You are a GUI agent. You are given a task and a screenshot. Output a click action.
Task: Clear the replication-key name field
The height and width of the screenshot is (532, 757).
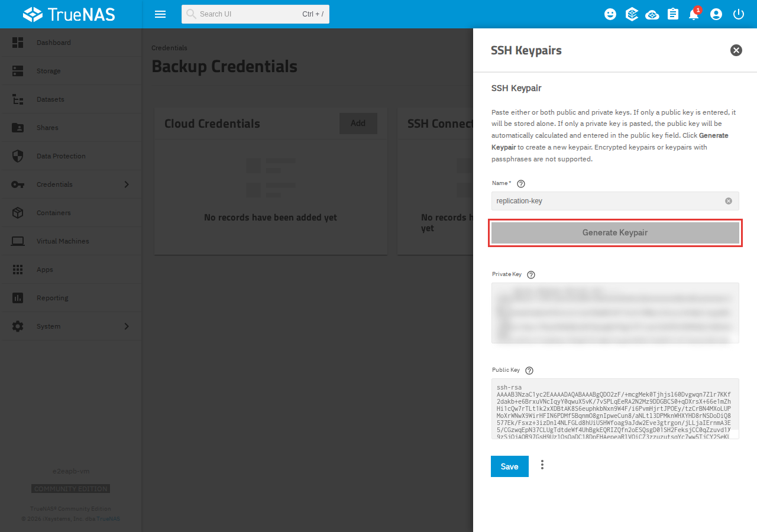(729, 201)
